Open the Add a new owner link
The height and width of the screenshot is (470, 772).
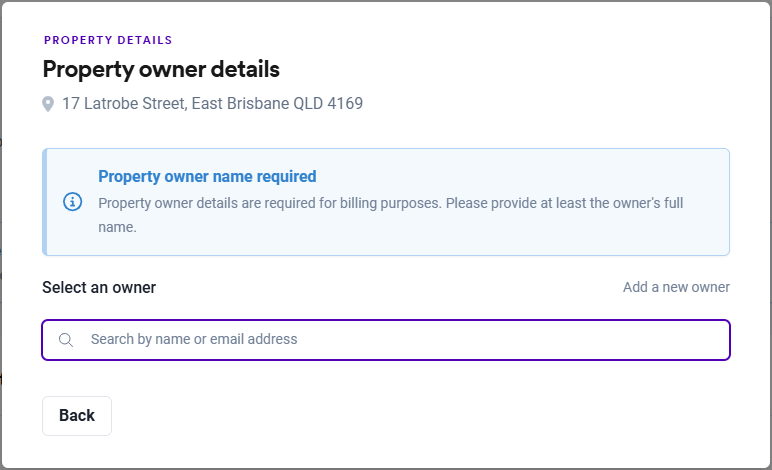click(676, 287)
